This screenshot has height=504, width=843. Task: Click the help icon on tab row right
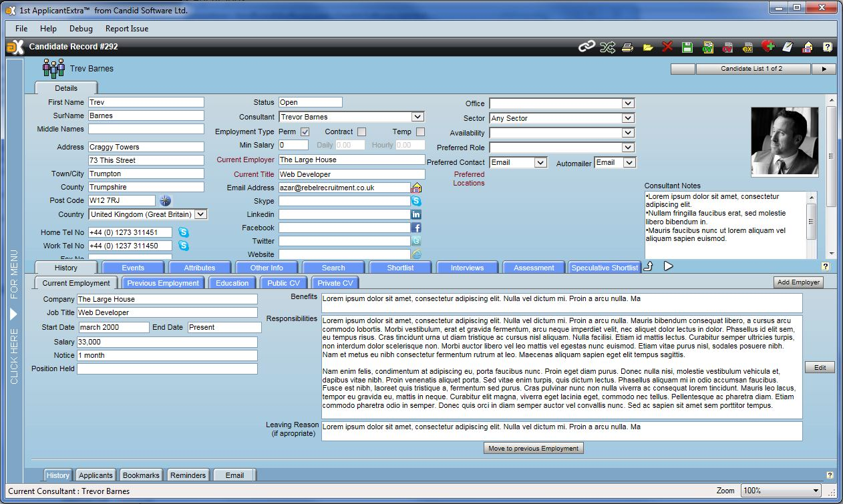tap(826, 266)
